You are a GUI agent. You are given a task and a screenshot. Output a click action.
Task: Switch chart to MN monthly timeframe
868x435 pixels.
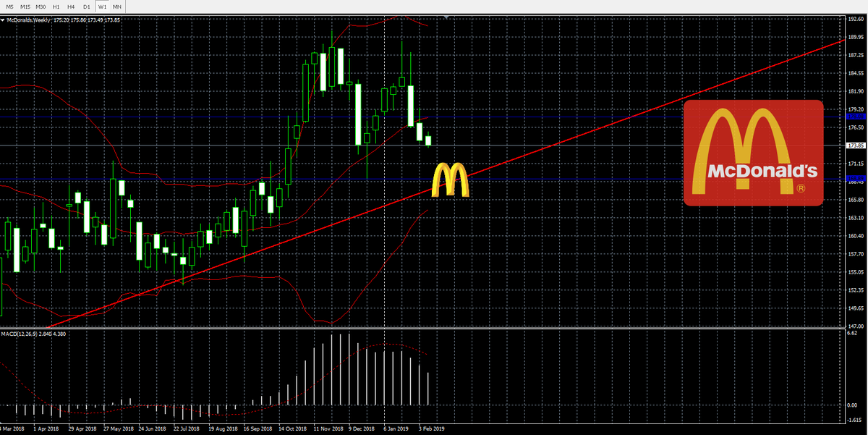pyautogui.click(x=117, y=7)
